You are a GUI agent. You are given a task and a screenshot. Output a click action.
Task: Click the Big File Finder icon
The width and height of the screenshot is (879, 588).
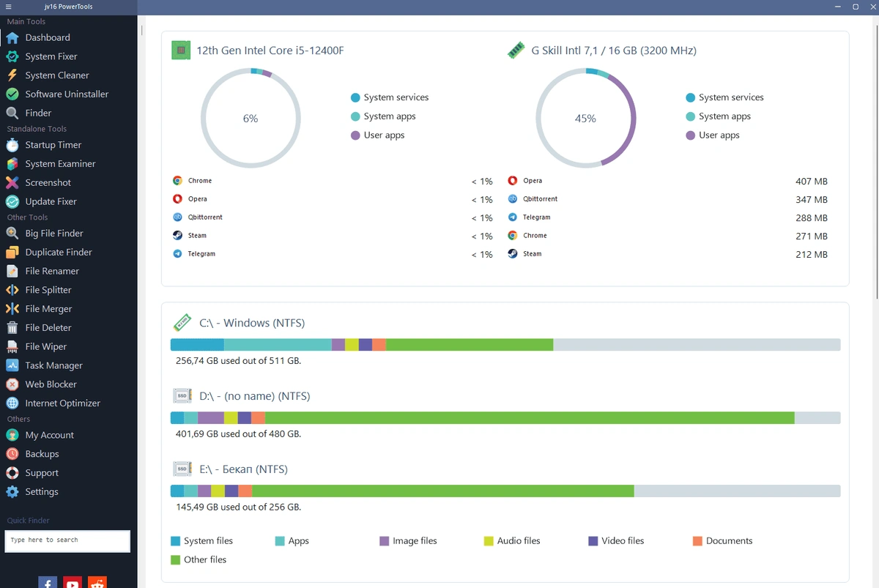point(12,233)
